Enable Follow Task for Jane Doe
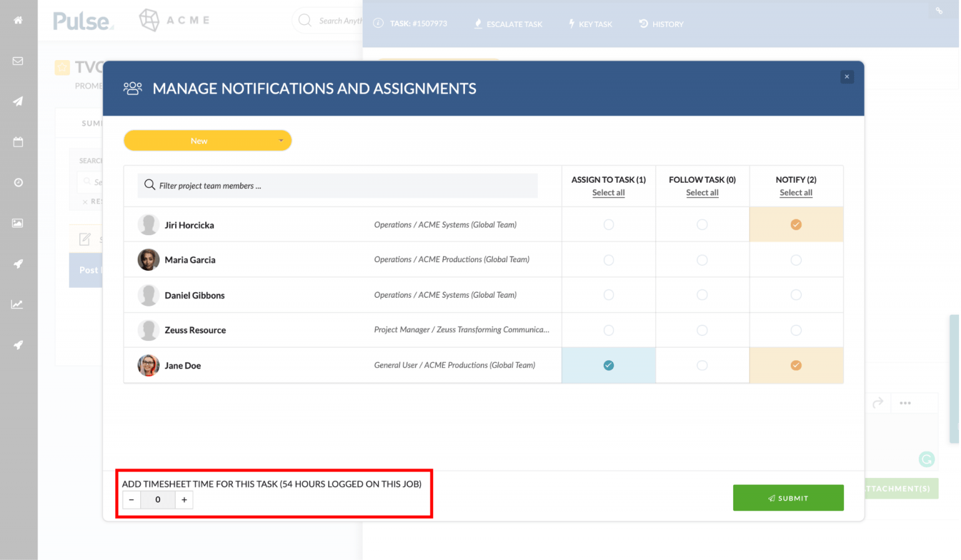Image resolution: width=961 pixels, height=560 pixels. click(702, 365)
